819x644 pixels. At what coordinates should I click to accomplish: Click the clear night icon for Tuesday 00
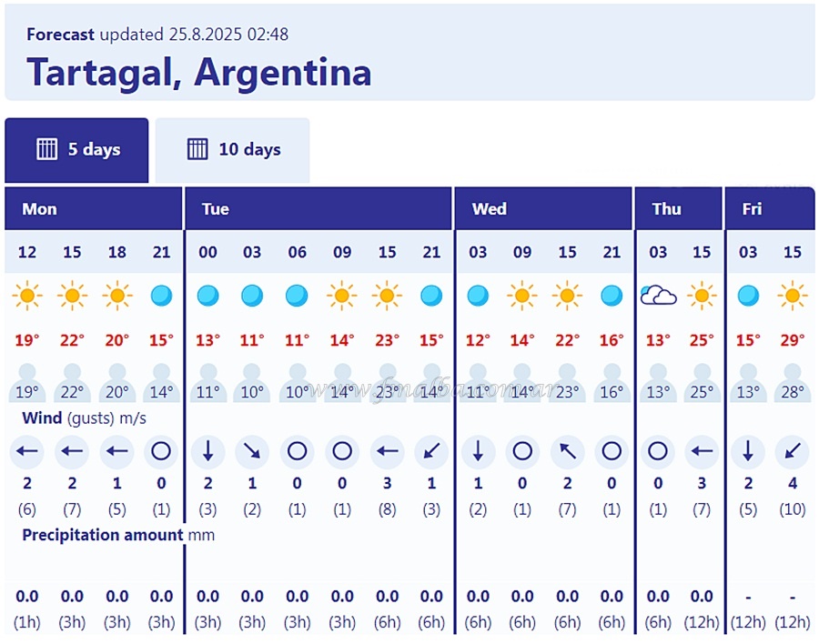[x=207, y=296]
